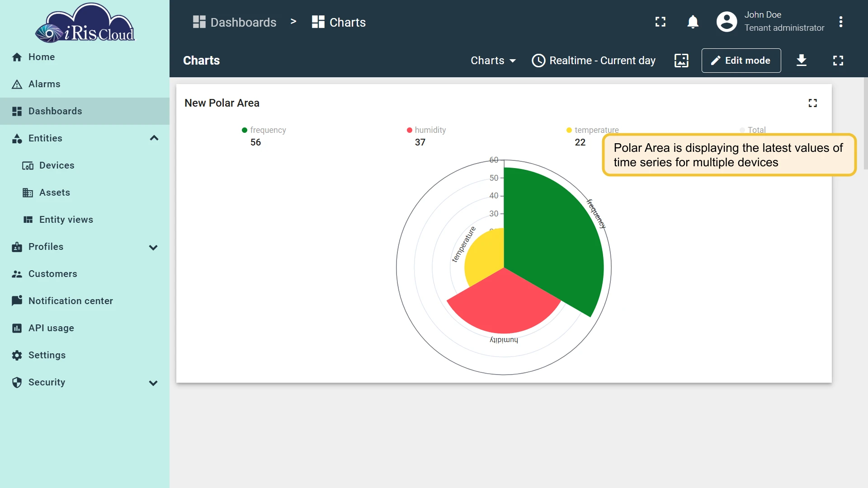Click the update dashboard image icon
This screenshot has height=488, width=868.
(681, 61)
